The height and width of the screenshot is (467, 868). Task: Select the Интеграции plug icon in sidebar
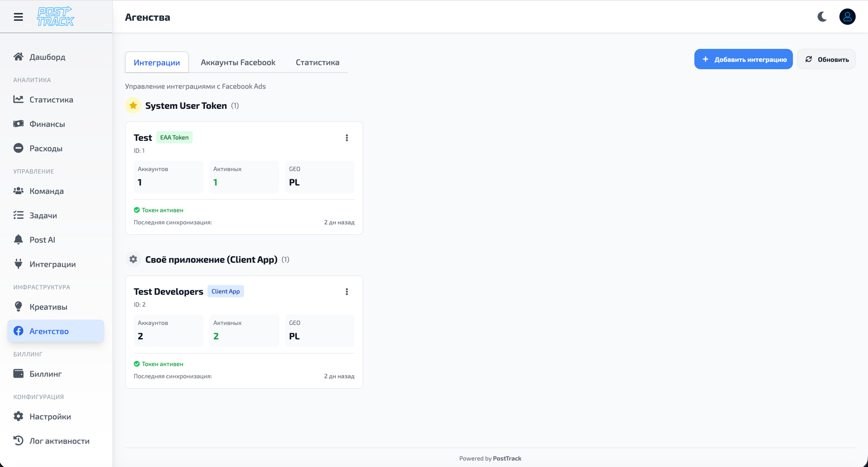tap(18, 264)
